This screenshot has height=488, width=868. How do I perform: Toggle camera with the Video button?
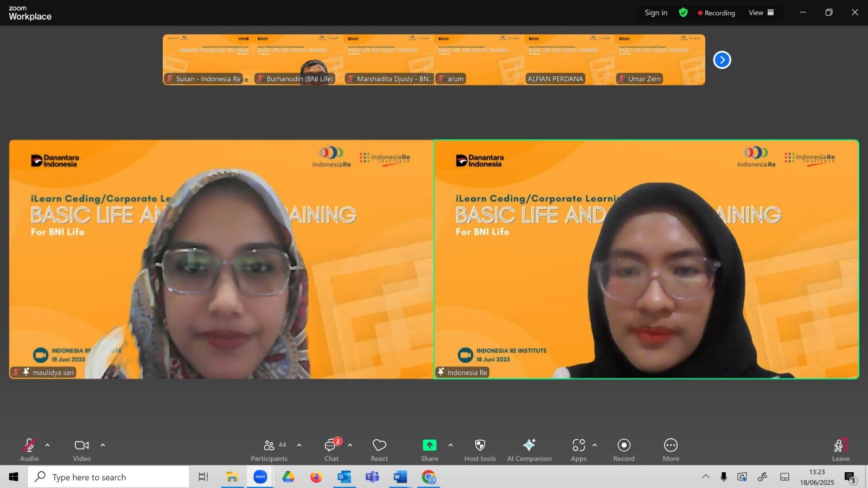[x=82, y=450]
